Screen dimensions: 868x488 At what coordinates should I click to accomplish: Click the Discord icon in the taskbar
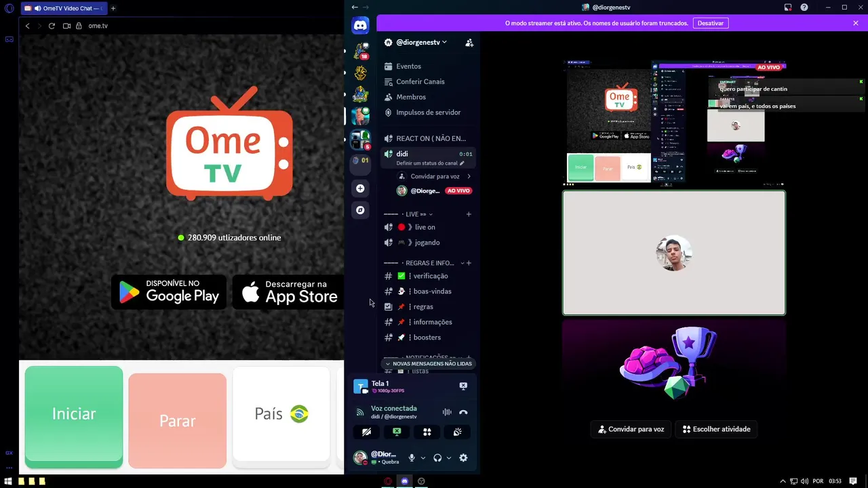[405, 481]
